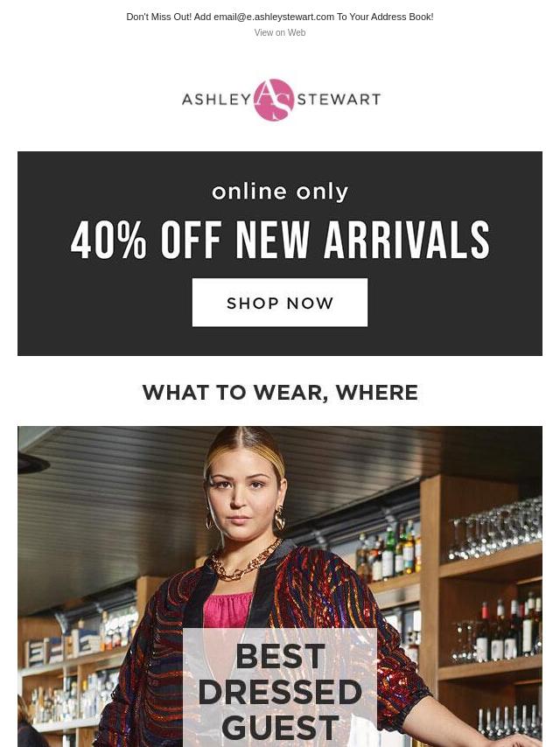Open the BEST DRESSED GUEST overlay label
This screenshot has width=560, height=747.
pyautogui.click(x=280, y=688)
